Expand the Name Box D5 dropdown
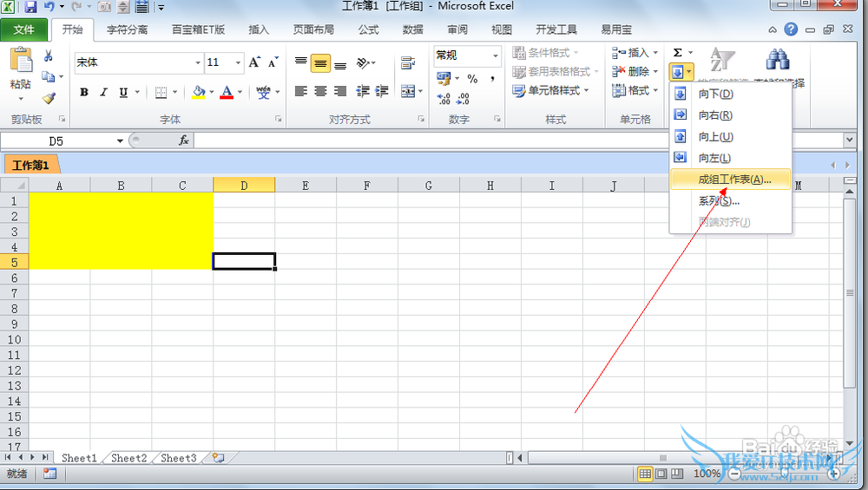 tap(120, 141)
